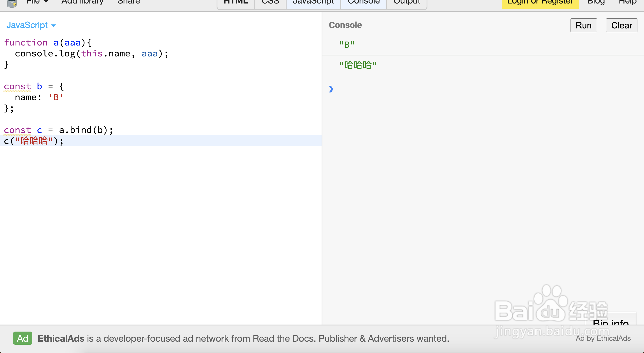Clear the console output
Screen dimensions: 644x353
621,25
